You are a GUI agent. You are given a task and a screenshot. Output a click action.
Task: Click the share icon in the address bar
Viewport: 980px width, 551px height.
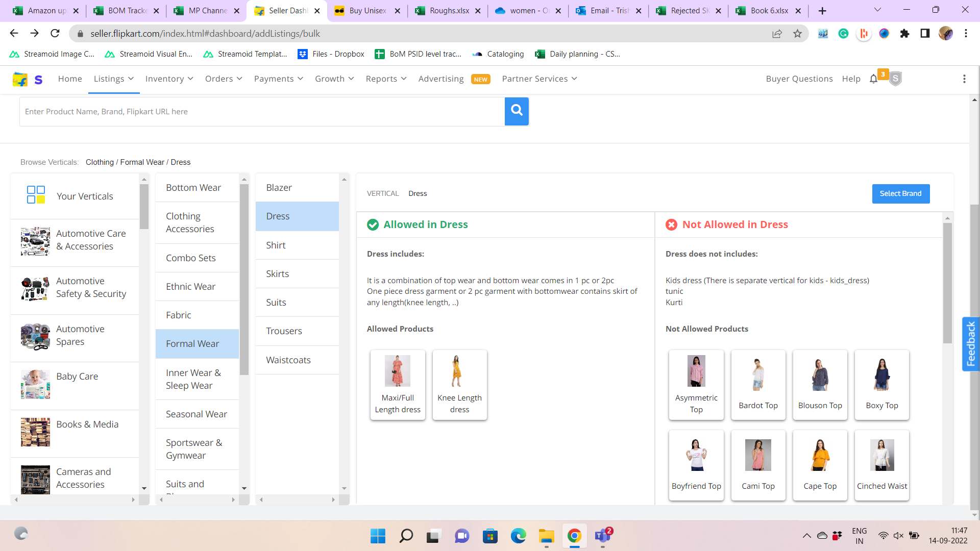[777, 34]
